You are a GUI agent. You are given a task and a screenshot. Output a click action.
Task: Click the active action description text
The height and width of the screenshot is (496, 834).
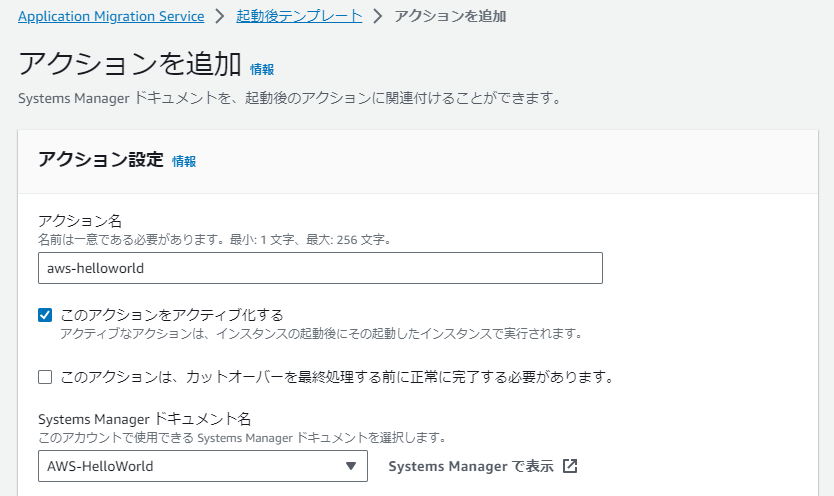[322, 334]
